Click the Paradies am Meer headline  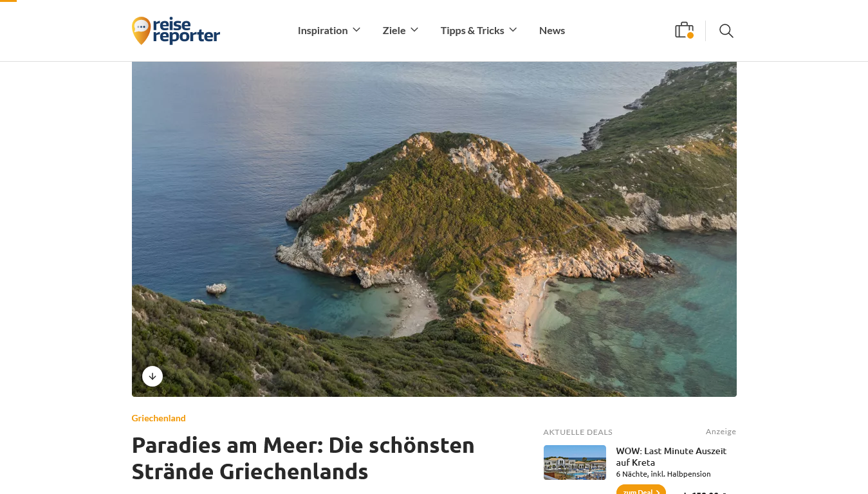coord(303,458)
